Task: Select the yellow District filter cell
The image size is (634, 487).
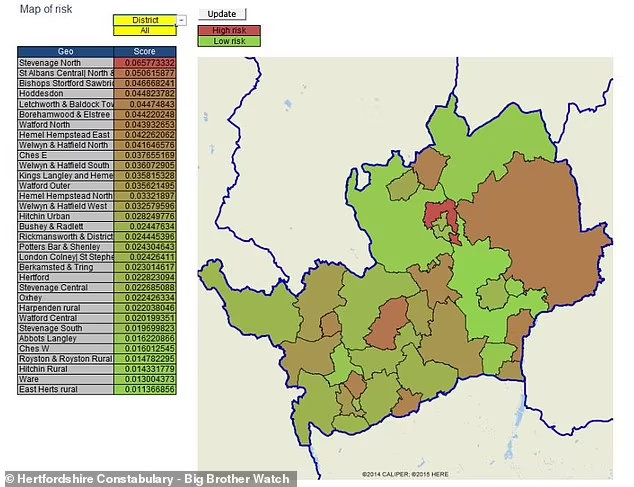Action: (x=144, y=20)
